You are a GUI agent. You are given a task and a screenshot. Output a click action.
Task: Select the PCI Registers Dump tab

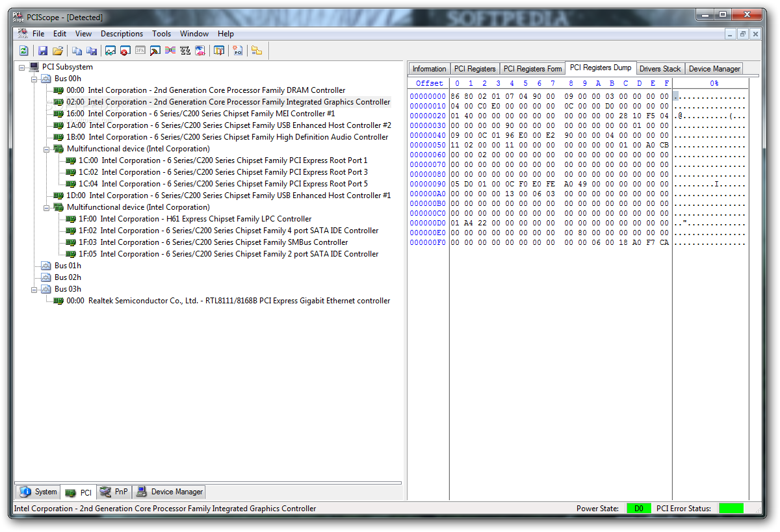601,68
